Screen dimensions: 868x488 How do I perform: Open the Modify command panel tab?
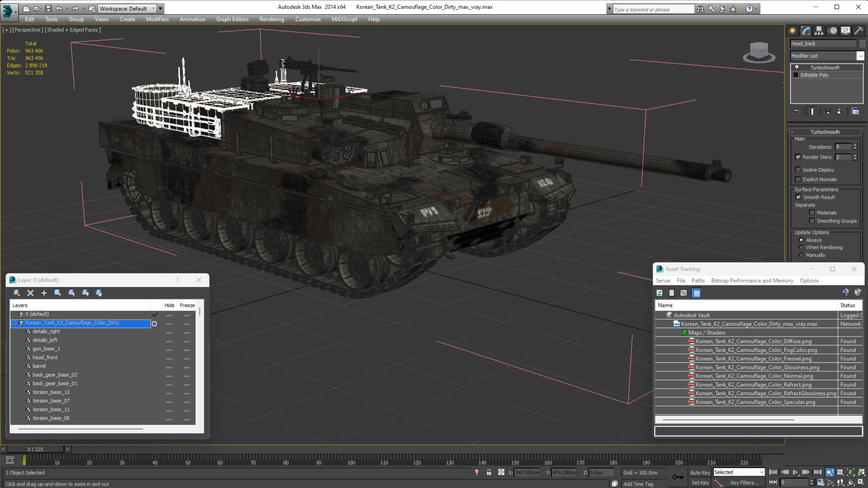[806, 31]
